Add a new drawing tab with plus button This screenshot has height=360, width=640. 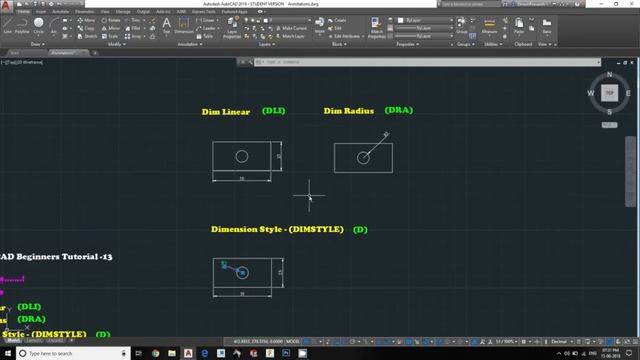[95, 53]
